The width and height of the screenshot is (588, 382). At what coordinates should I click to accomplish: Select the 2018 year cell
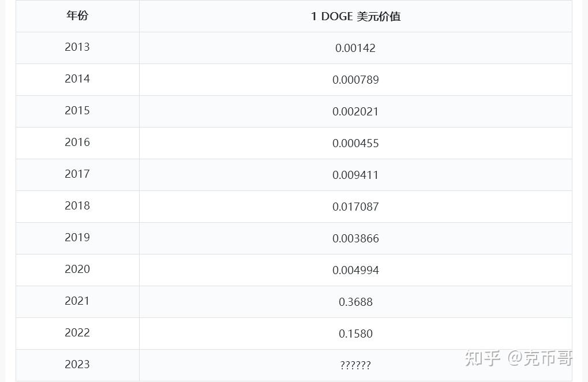(77, 206)
